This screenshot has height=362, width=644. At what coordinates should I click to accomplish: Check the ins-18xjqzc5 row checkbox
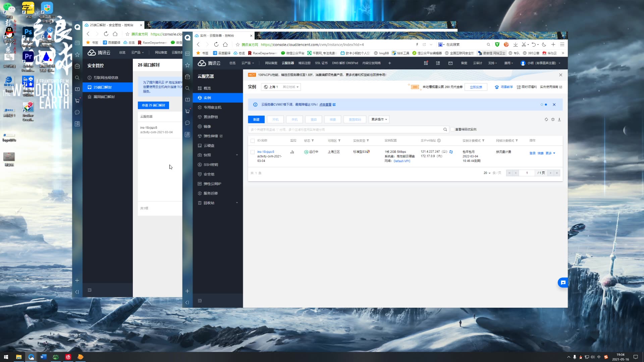tap(253, 152)
